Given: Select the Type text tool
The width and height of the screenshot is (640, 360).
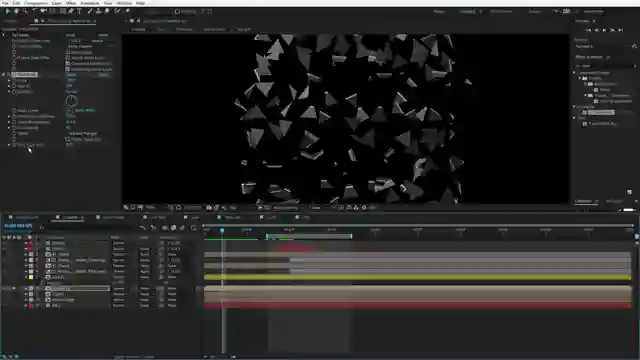Looking at the screenshot, I should (x=80, y=11).
